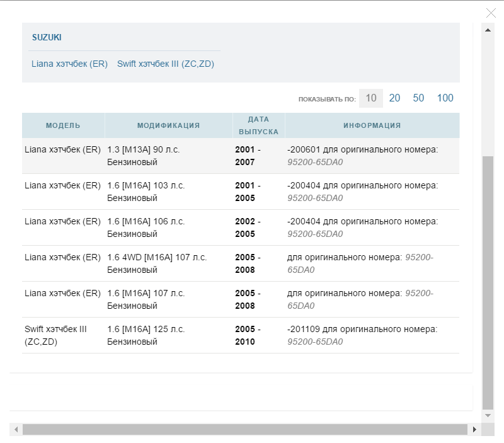Sort by the Модель column header

coord(63,125)
